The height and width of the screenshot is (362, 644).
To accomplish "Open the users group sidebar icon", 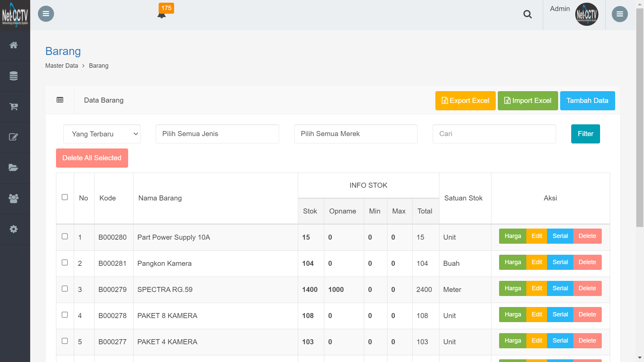I will 14,198.
